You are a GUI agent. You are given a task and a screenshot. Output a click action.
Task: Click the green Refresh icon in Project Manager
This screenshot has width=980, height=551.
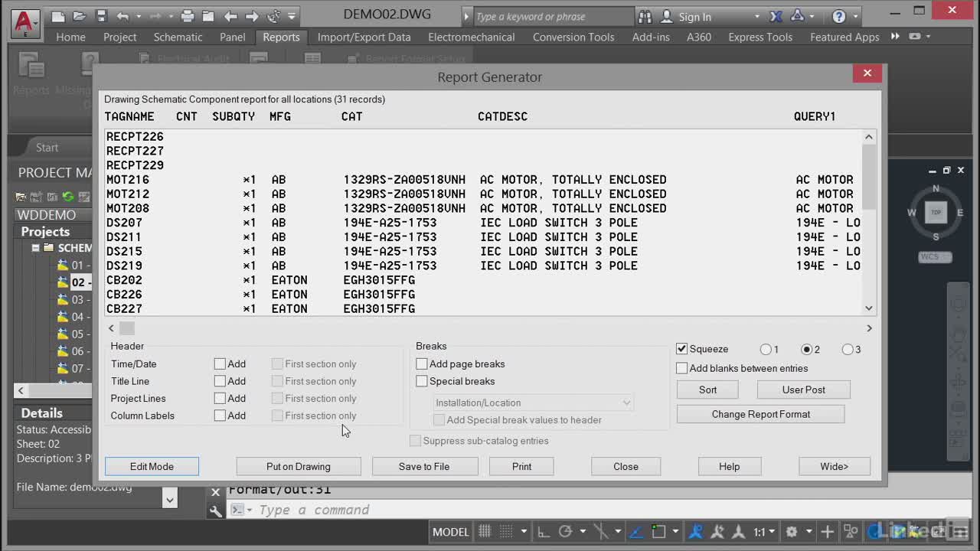pos(67,197)
